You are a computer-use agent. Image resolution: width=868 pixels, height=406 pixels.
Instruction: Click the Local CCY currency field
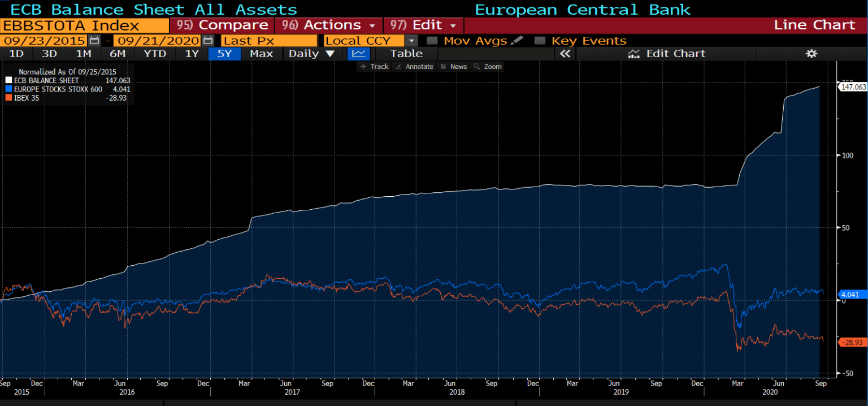(x=364, y=41)
